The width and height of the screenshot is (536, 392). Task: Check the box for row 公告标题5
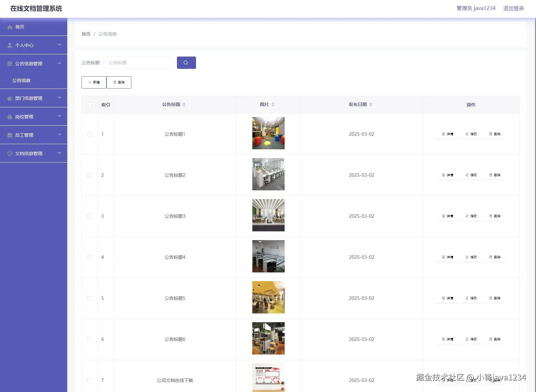(89, 298)
